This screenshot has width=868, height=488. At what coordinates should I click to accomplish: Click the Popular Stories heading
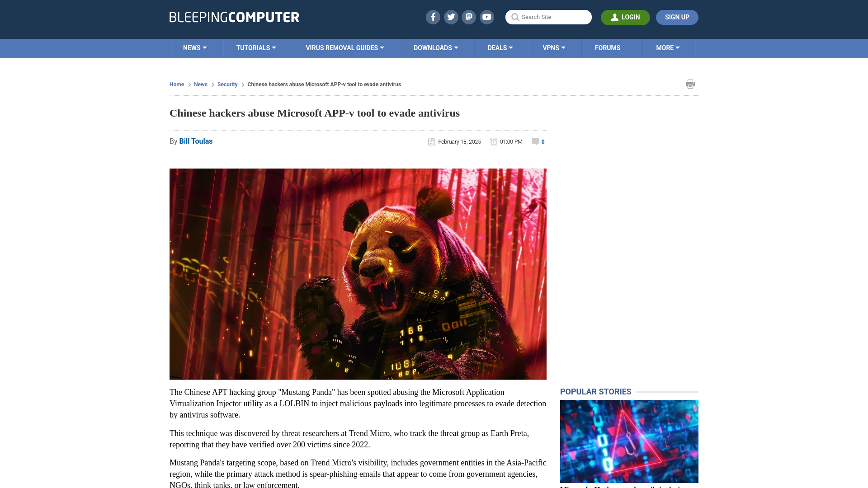[595, 392]
